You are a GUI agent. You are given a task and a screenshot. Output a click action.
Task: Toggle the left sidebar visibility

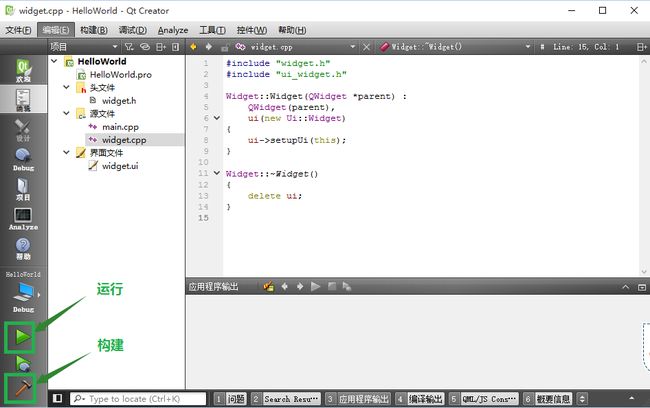(58, 398)
